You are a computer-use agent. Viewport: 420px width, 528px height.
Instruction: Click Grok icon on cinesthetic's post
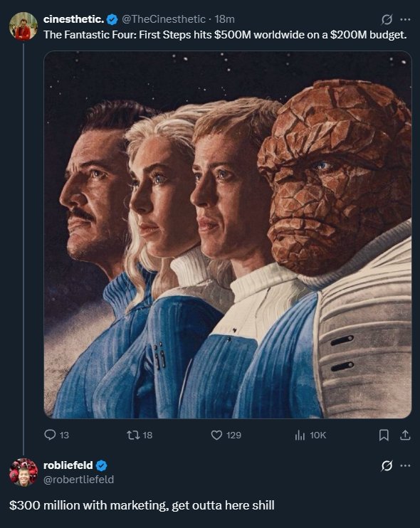387,20
